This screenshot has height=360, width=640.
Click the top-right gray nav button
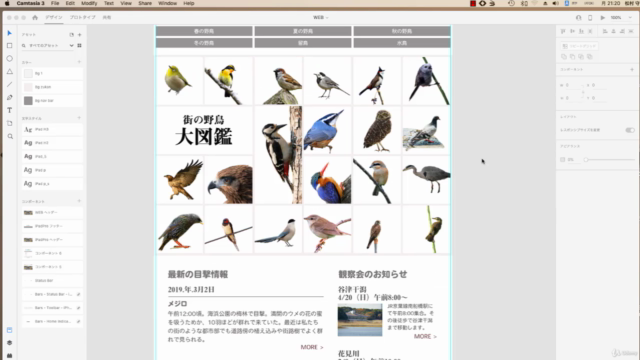click(x=402, y=31)
